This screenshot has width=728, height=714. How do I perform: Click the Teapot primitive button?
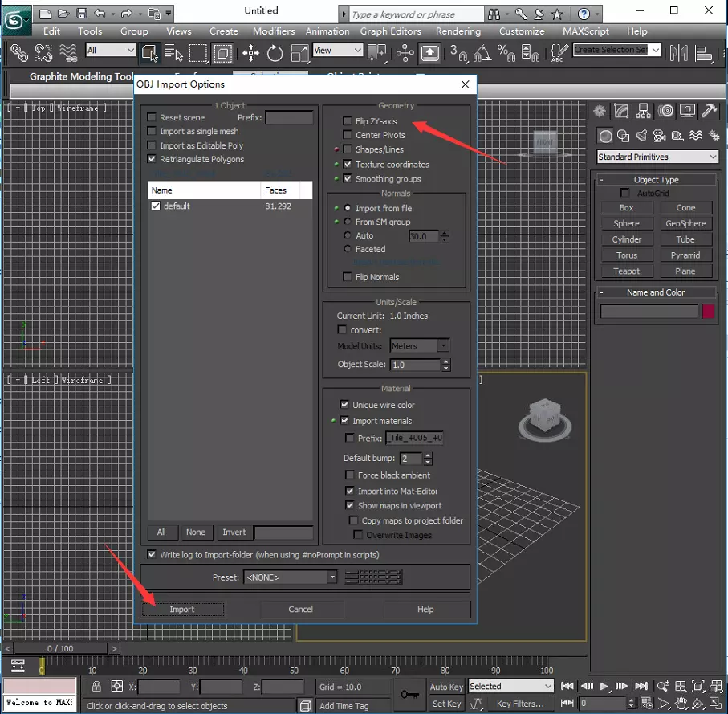click(626, 271)
